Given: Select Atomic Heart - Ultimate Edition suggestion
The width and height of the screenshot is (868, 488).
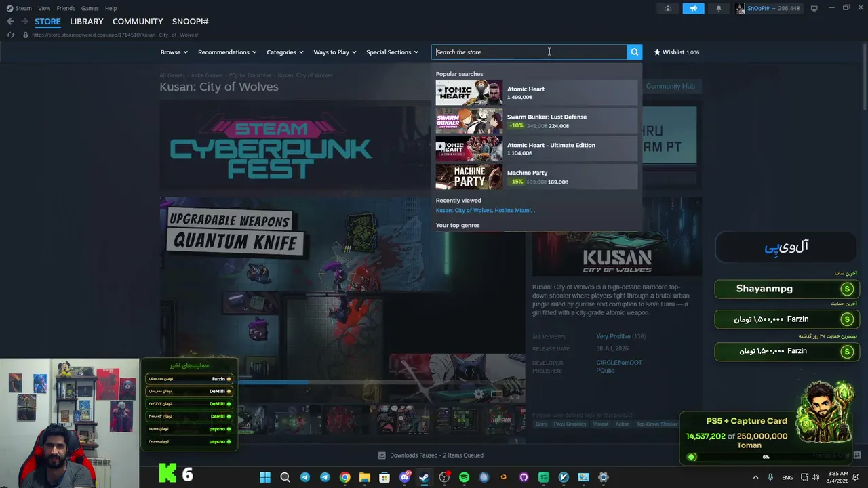Looking at the screenshot, I should tap(536, 148).
